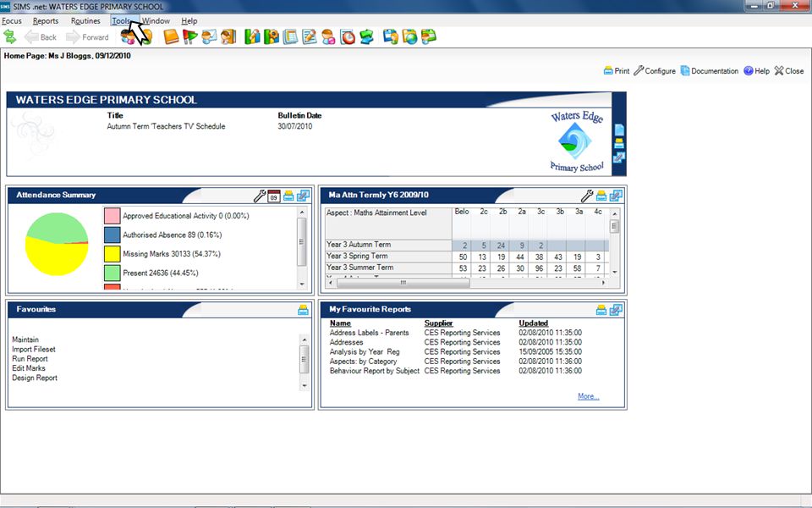Click the green arrows home page icon
Screen dimensions: 812x508
click(x=9, y=36)
